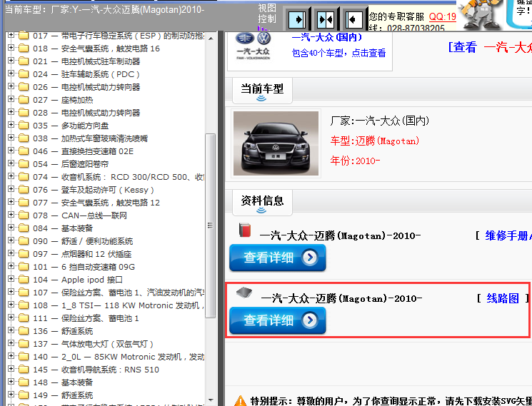The width and height of the screenshot is (532, 406).
Task: Click folder icon of 024 驻车辅助系统 (PDC)
Action: pyautogui.click(x=24, y=74)
